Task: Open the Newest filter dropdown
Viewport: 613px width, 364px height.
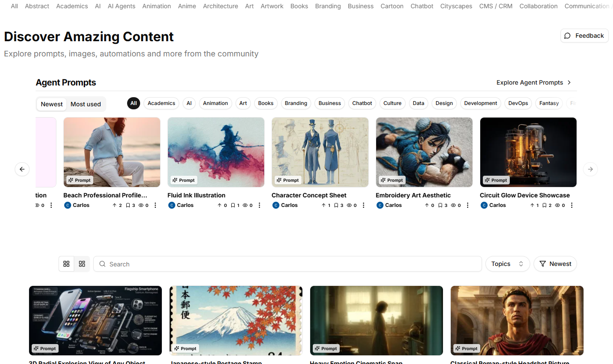Action: [555, 264]
